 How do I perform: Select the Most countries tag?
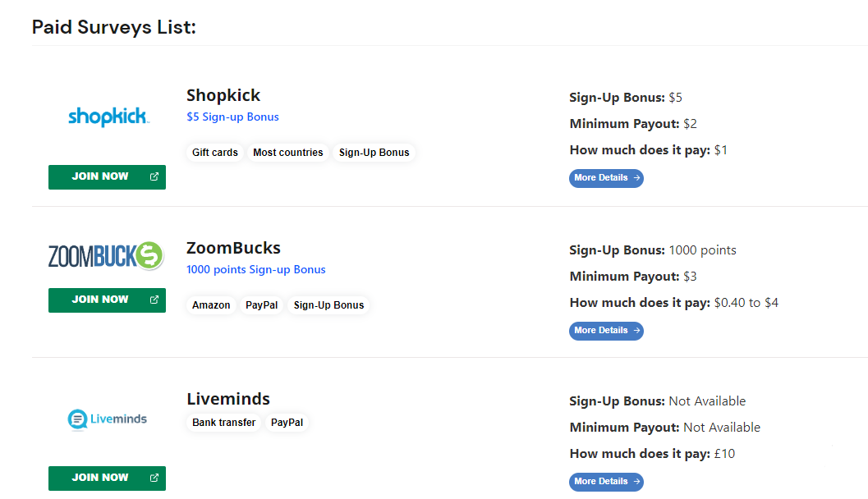coord(288,153)
